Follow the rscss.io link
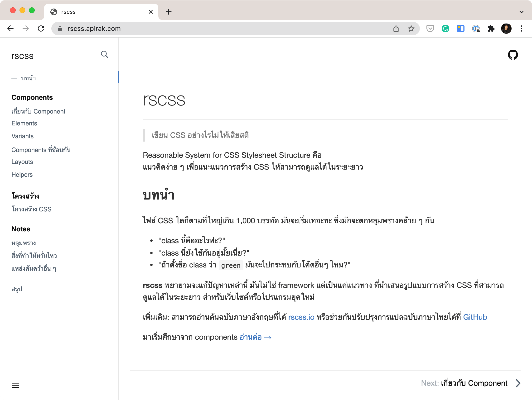The width and height of the screenshot is (532, 400). (301, 317)
